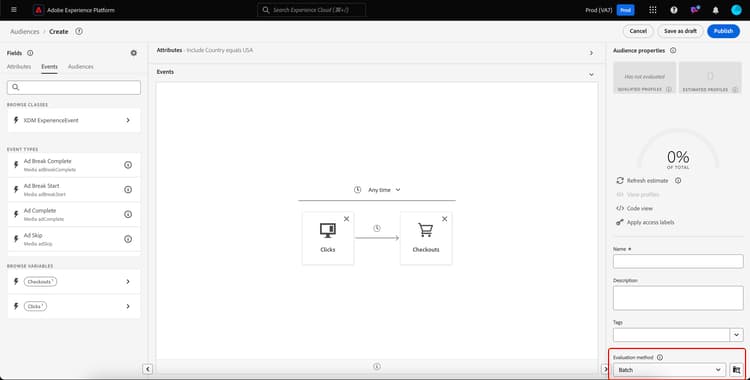Image resolution: width=750 pixels, height=380 pixels.
Task: Click the info icon next to Audience properties
Action: click(x=673, y=50)
